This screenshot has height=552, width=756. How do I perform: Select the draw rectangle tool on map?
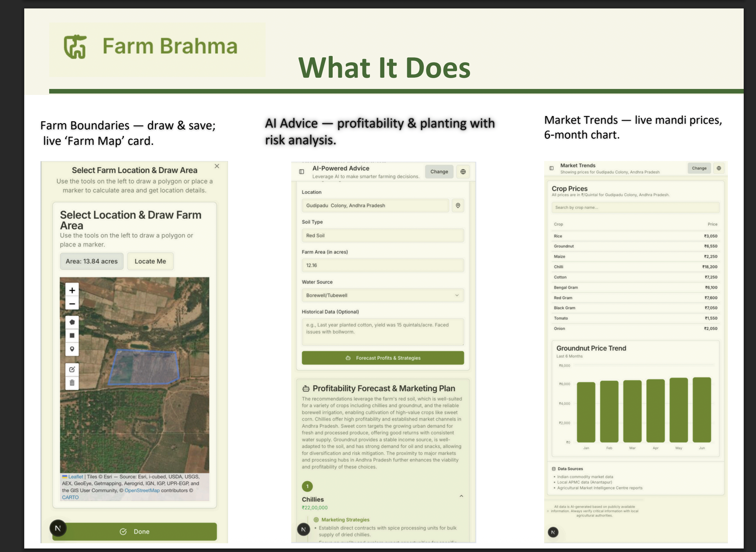tap(72, 335)
